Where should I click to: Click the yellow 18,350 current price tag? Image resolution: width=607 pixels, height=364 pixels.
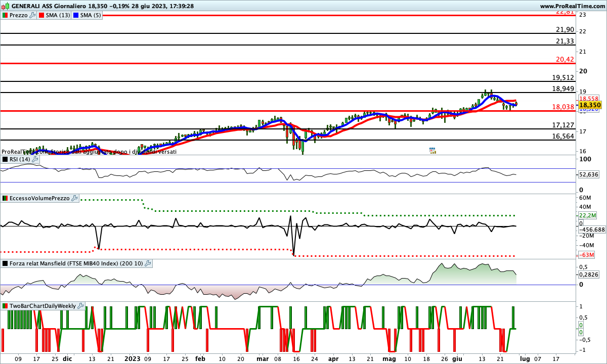pos(590,105)
